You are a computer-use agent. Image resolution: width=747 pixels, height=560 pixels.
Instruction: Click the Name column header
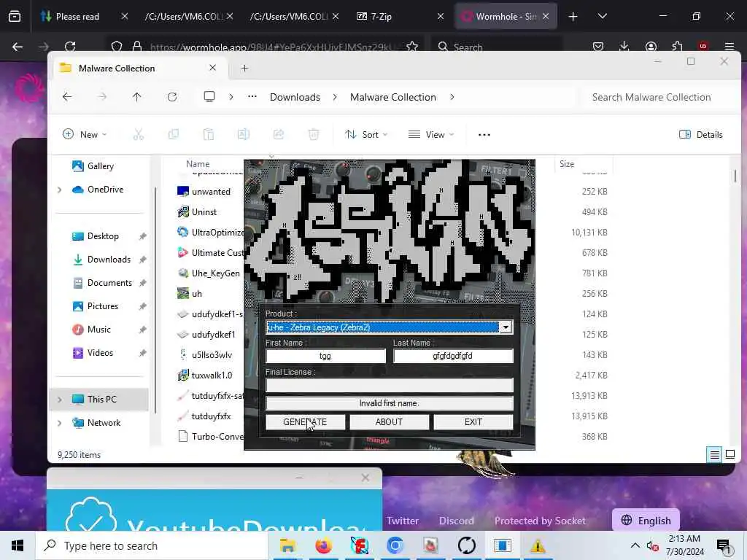point(198,164)
